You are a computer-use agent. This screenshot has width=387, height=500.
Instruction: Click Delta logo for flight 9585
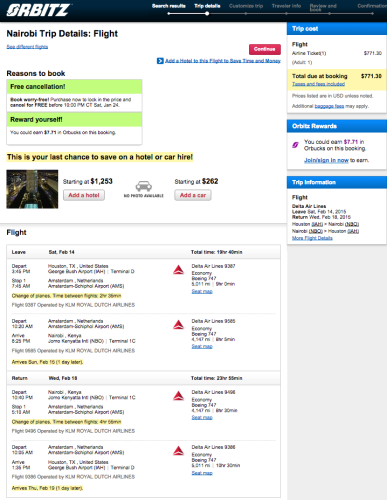[x=179, y=325]
